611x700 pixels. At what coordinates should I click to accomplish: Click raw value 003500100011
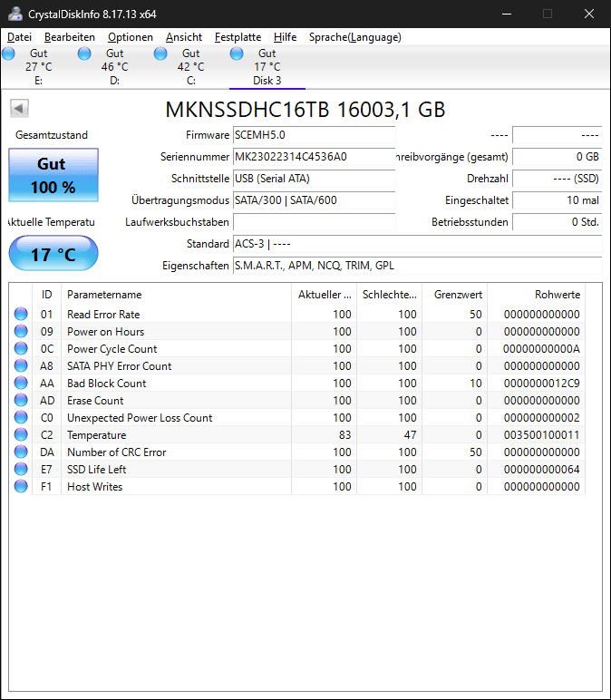(542, 435)
